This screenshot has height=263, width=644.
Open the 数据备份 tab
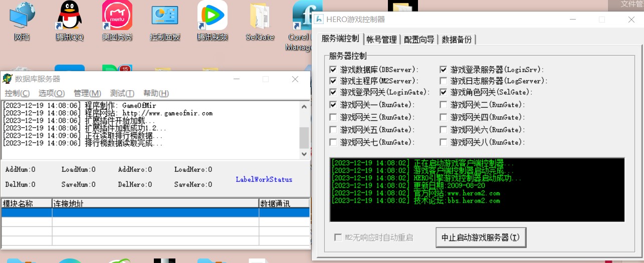click(457, 40)
